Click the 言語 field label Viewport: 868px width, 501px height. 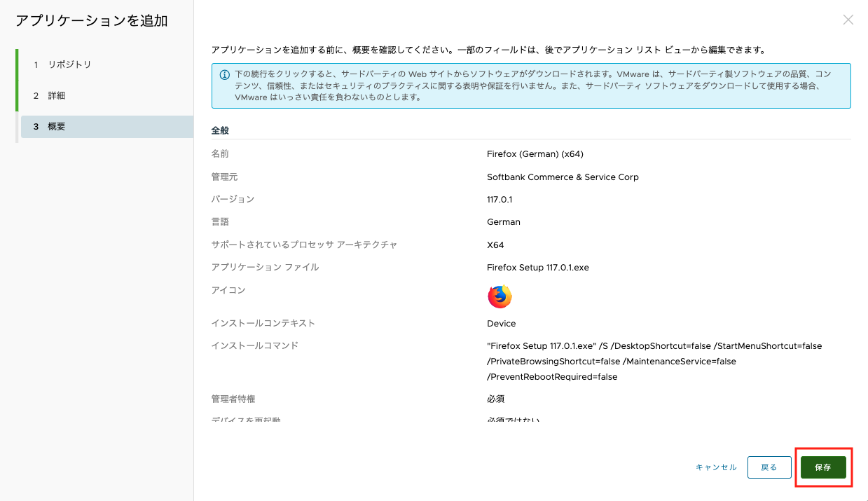click(220, 222)
